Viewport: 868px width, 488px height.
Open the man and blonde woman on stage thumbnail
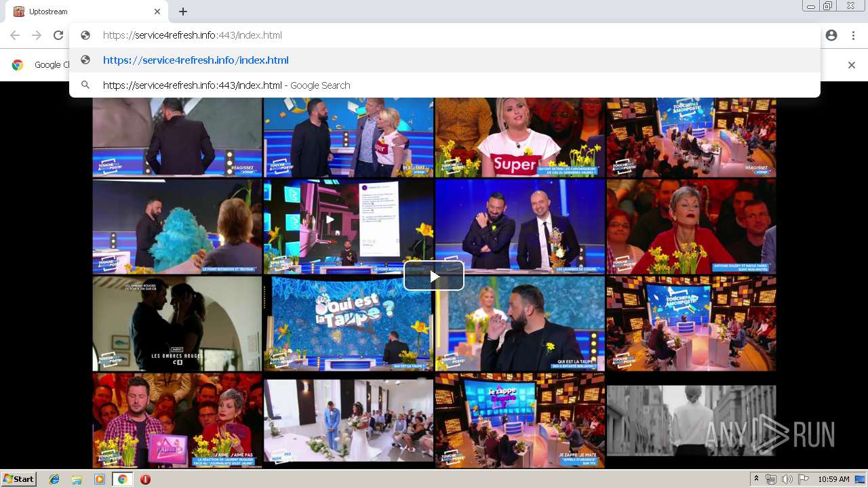point(349,138)
